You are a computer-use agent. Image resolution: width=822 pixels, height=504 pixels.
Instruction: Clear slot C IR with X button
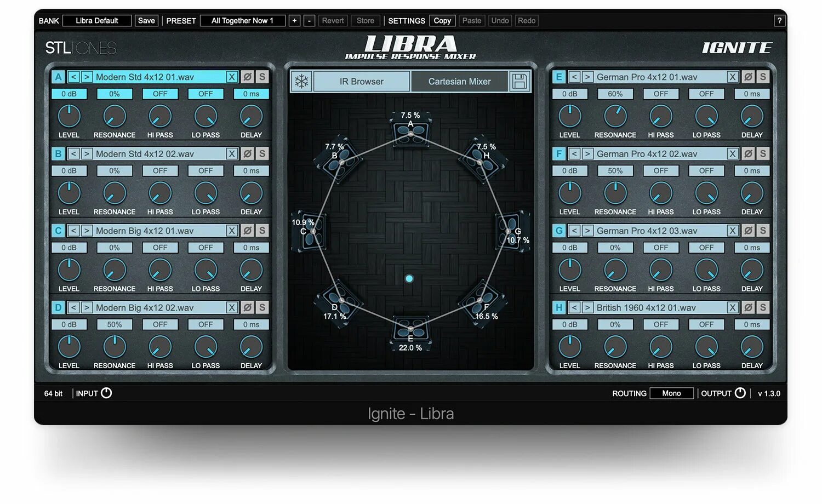point(232,231)
